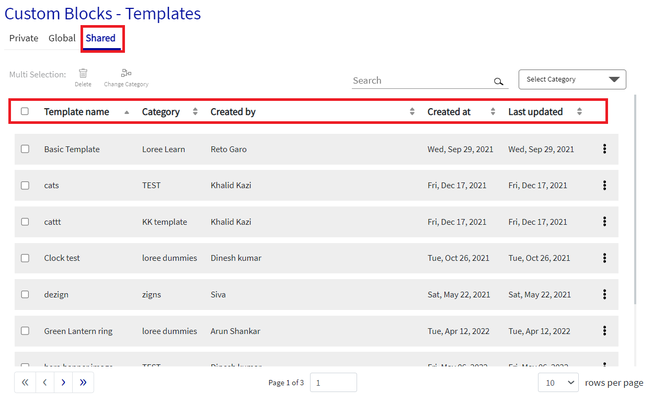Click the Change Category icon
This screenshot has height=403, width=653.
(126, 73)
